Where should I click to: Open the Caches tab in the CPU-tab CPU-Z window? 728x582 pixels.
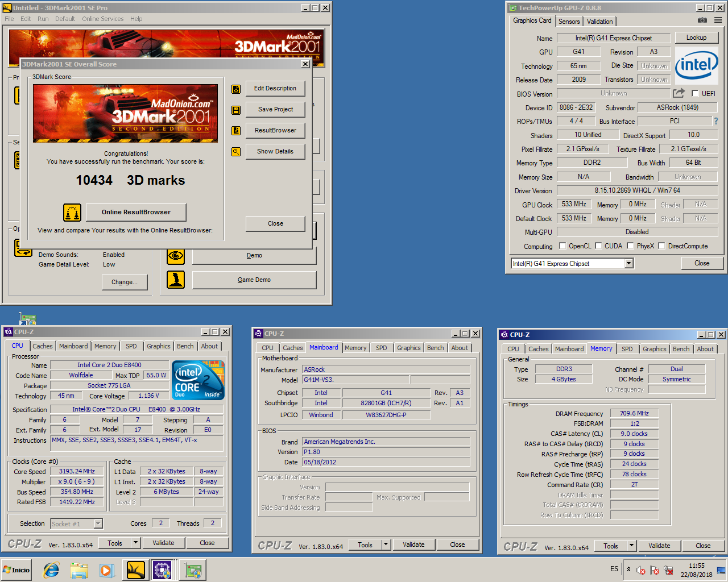pos(42,346)
